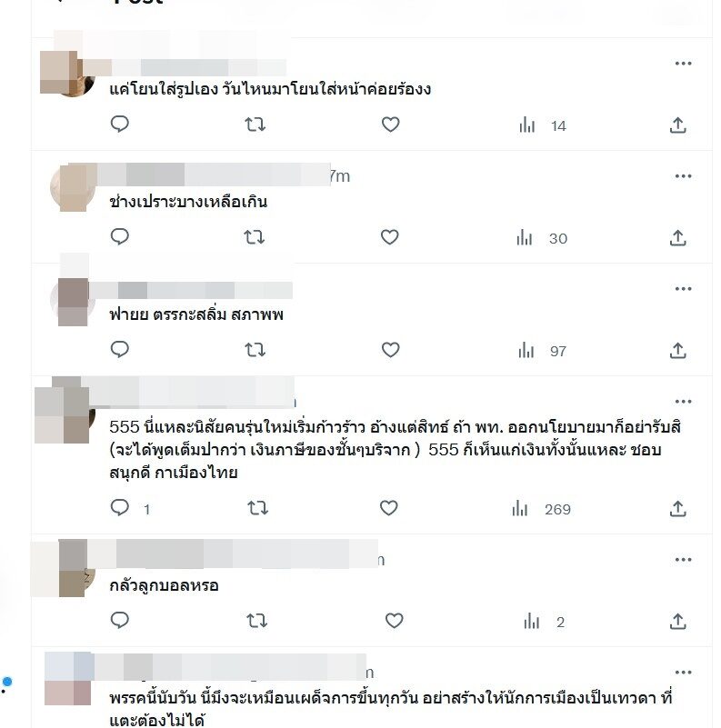Screen dimensions: 721x728
Task: Share the comment with 269 views
Action: (677, 508)
